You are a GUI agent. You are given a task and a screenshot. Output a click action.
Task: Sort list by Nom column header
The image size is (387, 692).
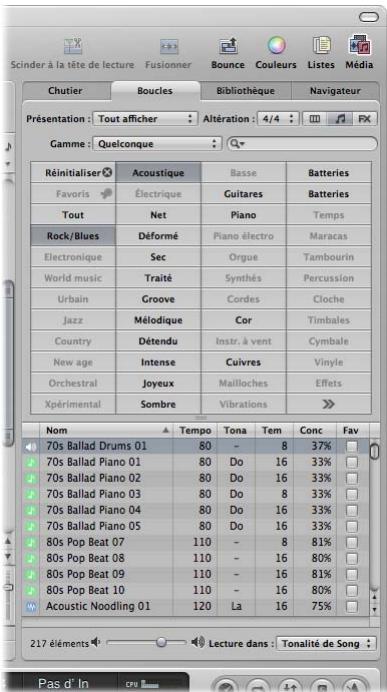tap(106, 430)
